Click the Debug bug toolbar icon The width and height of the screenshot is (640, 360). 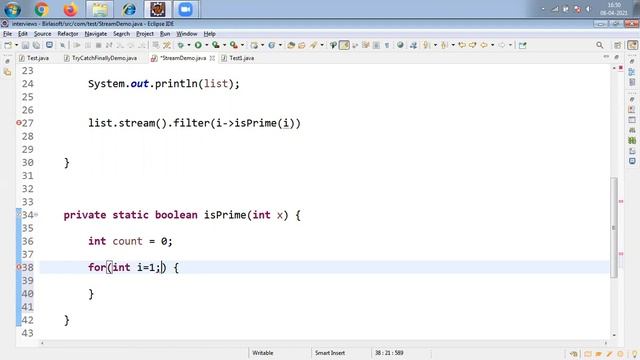pyautogui.click(x=181, y=45)
